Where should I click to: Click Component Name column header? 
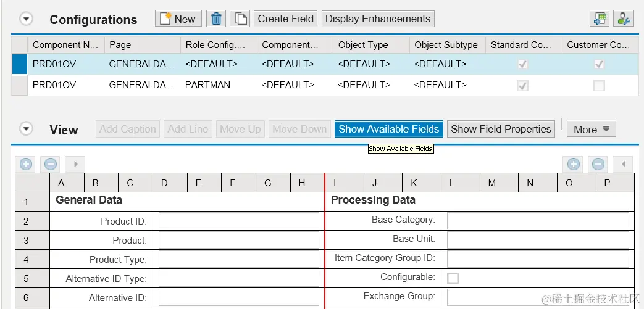[65, 45]
